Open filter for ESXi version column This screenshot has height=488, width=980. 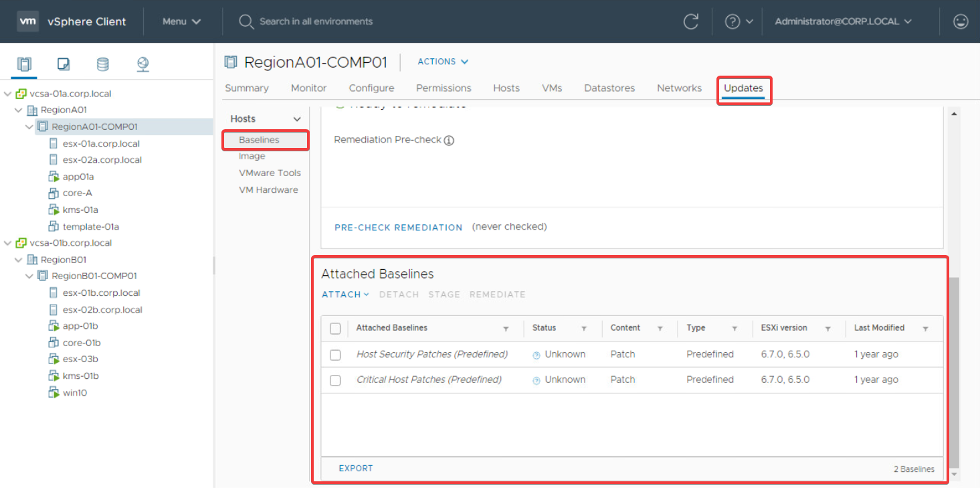point(827,329)
